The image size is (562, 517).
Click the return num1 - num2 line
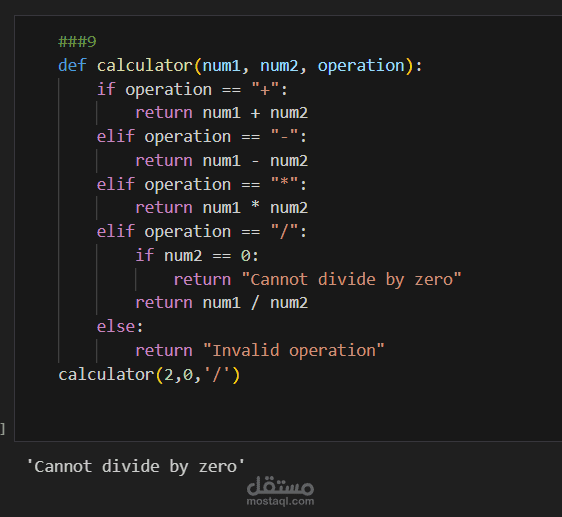(222, 160)
